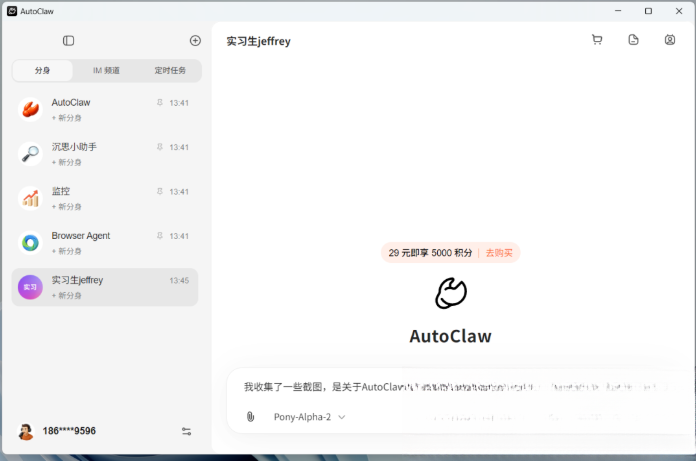
Task: Click the 实习生jeffrey header title
Action: 258,41
